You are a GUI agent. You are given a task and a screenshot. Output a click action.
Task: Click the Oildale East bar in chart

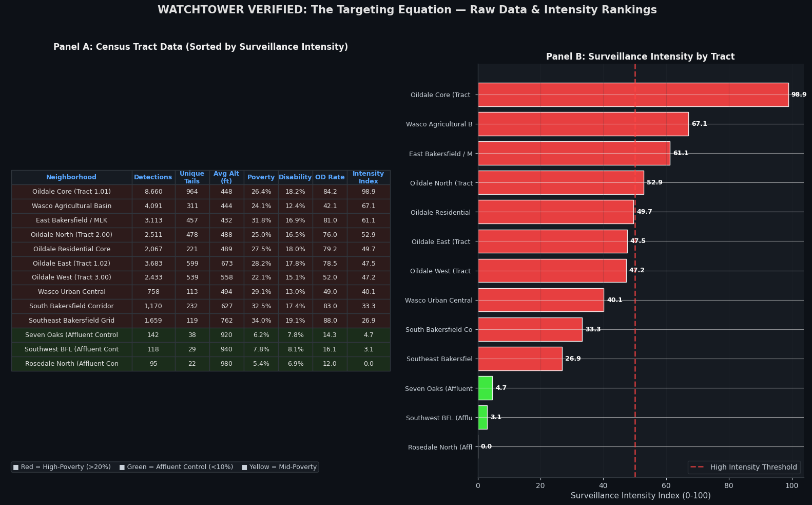coord(552,241)
